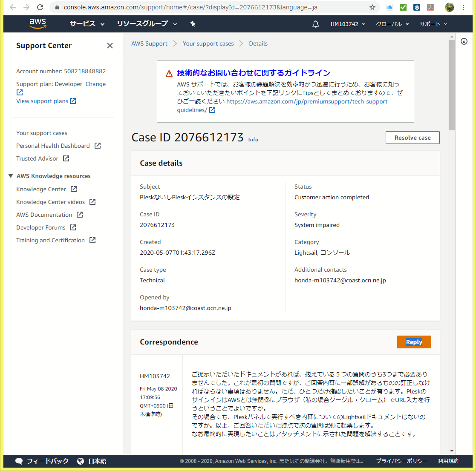Click the external link icon beside Developer Forums
Screen dimensions: 476x471
(x=73, y=227)
